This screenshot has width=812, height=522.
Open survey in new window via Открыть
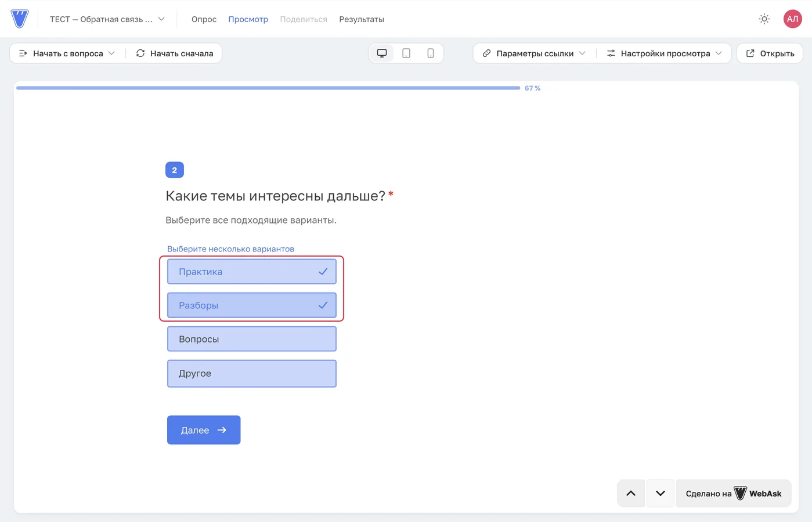[770, 53]
